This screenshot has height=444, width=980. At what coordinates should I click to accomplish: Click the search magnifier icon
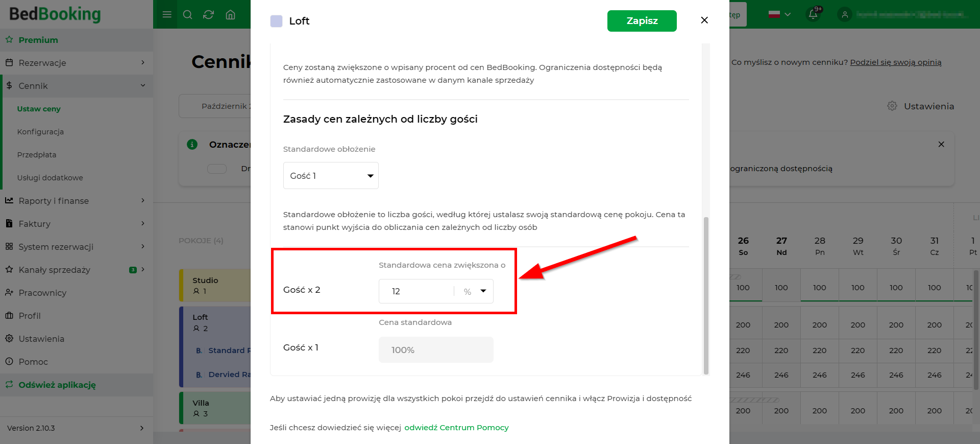tap(188, 14)
